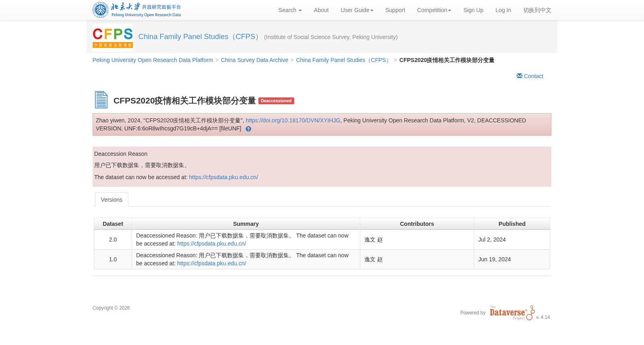Click the dataset document icon

pos(101,100)
